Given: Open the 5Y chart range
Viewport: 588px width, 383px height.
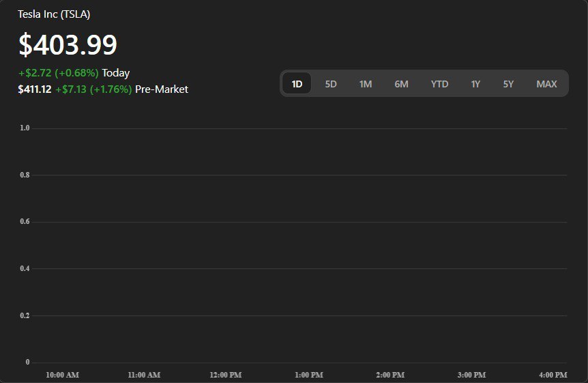Looking at the screenshot, I should pyautogui.click(x=508, y=84).
